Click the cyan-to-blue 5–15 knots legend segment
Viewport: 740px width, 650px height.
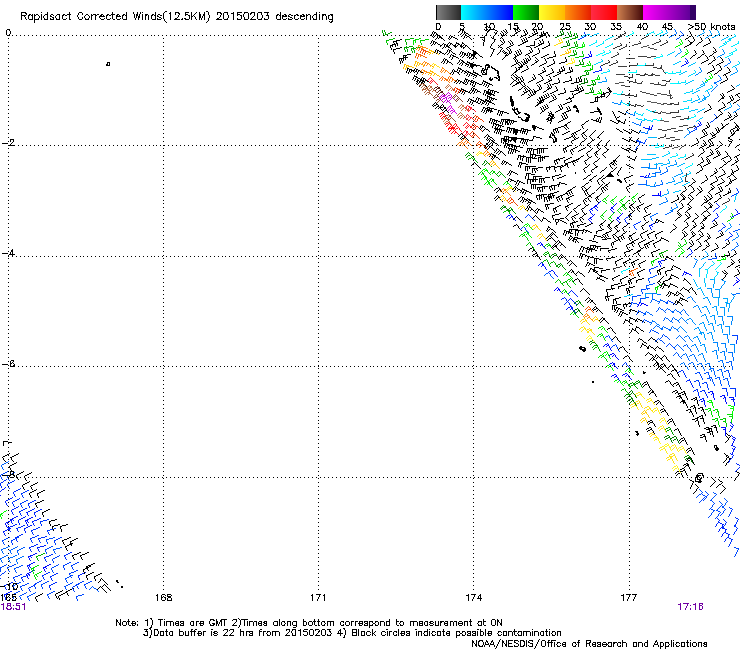(487, 12)
